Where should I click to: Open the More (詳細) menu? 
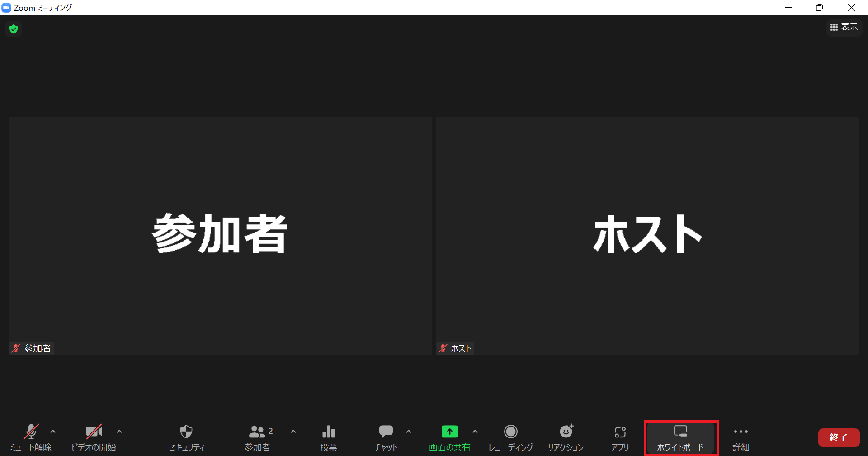point(741,437)
